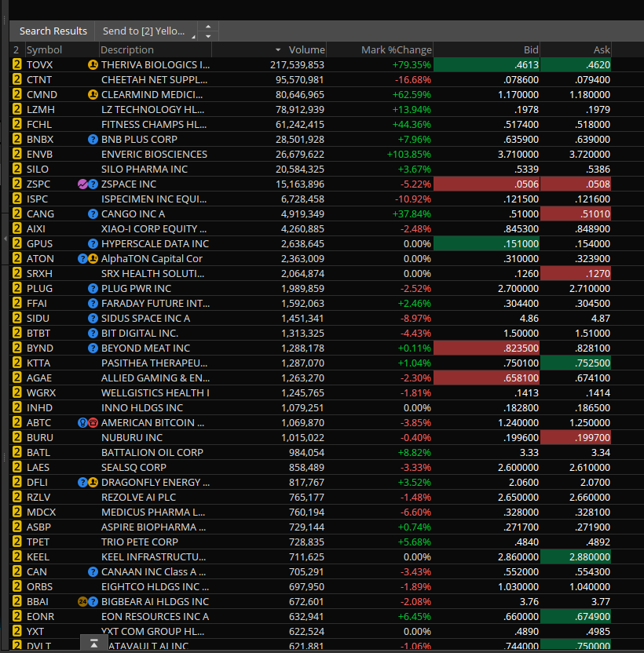The image size is (644, 653).
Task: Click the BURU red ask cell .199700
Action: click(x=576, y=437)
